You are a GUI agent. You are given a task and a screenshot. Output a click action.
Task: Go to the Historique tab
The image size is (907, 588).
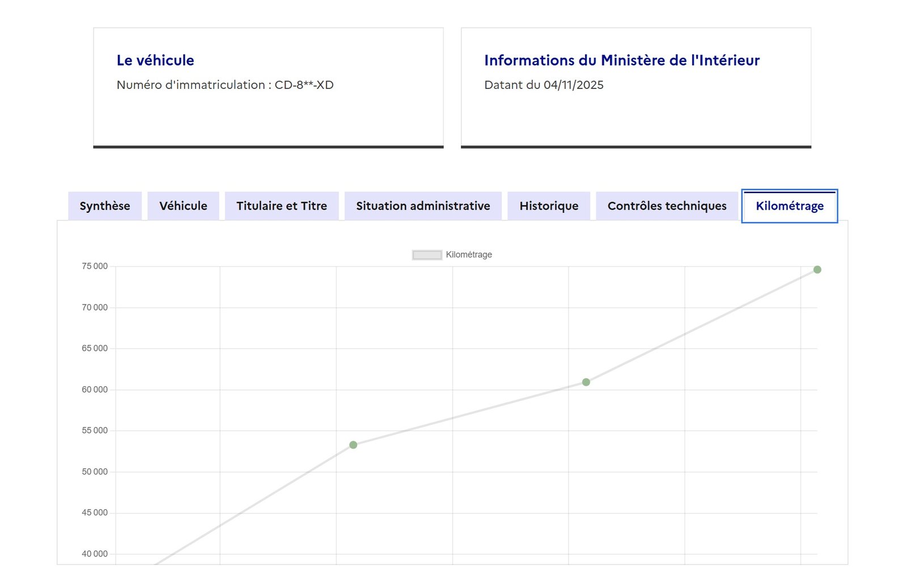point(549,206)
